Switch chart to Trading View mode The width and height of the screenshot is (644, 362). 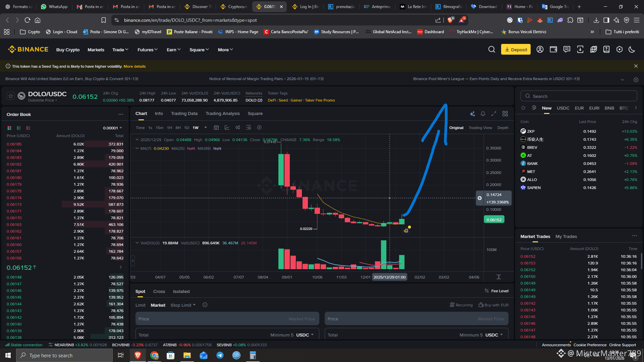coord(480,128)
